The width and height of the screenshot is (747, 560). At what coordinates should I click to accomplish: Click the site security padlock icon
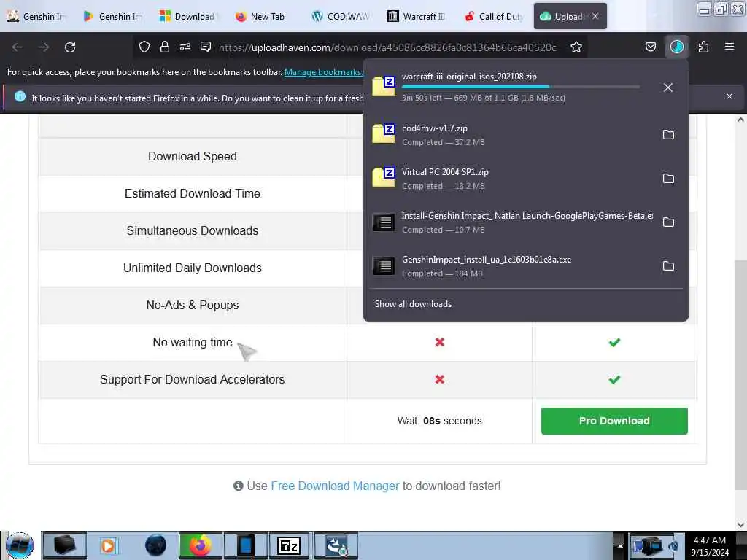click(x=165, y=47)
